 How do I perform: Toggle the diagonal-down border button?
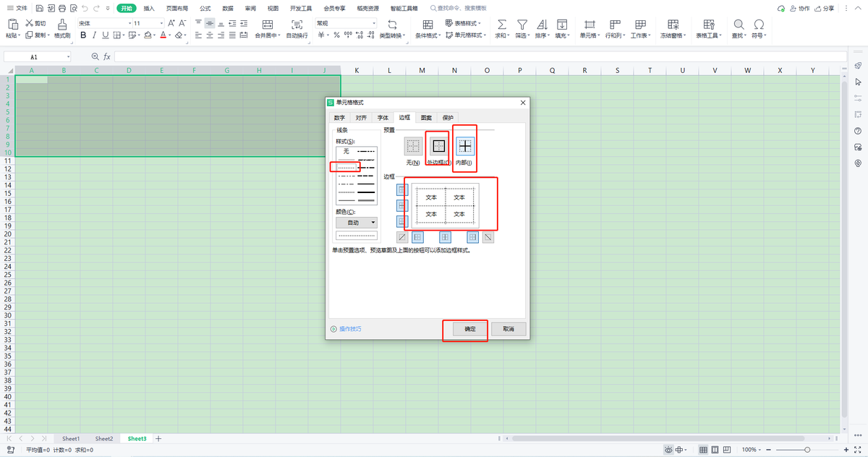pyautogui.click(x=489, y=237)
